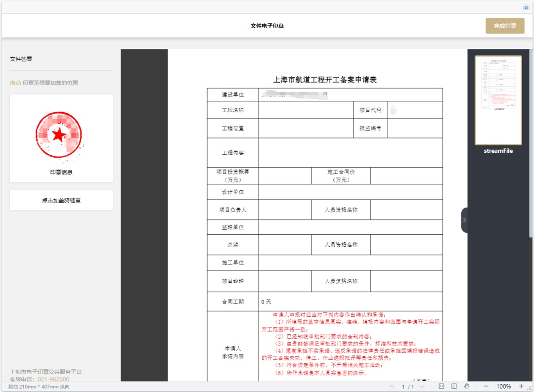Click the 完成签署 button
This screenshot has width=534, height=392.
[x=504, y=26]
